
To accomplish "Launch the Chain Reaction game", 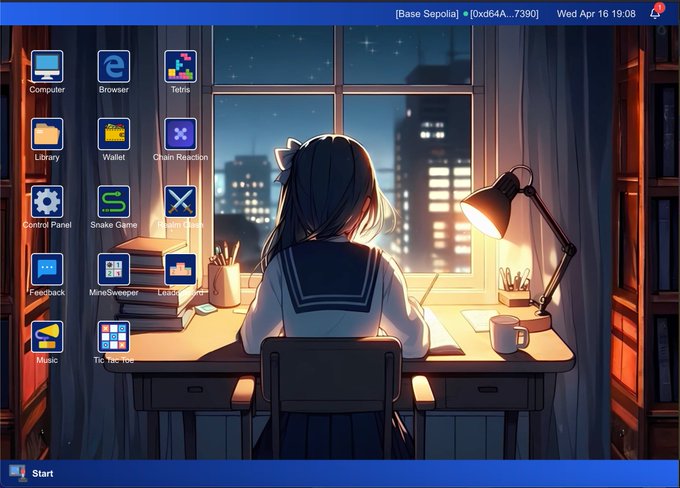I will (x=180, y=134).
